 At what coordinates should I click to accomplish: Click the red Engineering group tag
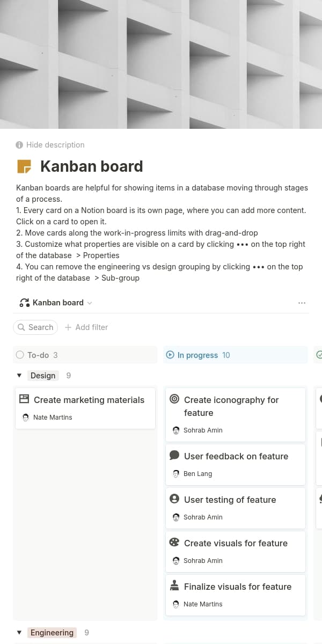pos(52,633)
